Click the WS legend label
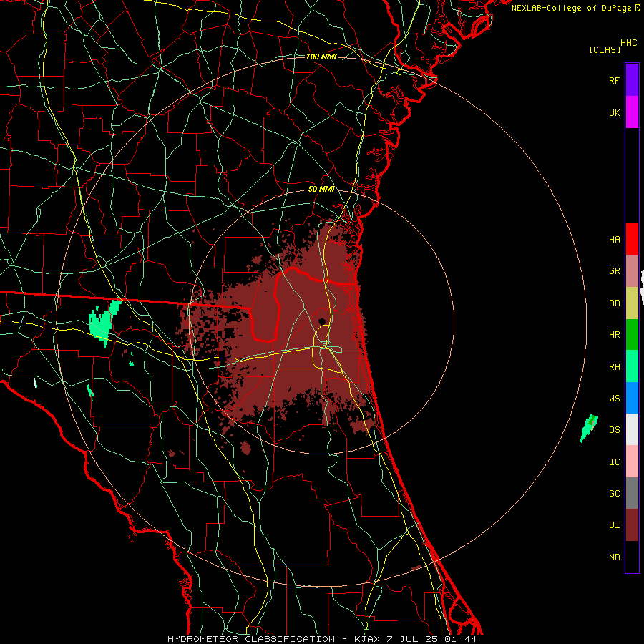This screenshot has width=644, height=644. tap(615, 399)
